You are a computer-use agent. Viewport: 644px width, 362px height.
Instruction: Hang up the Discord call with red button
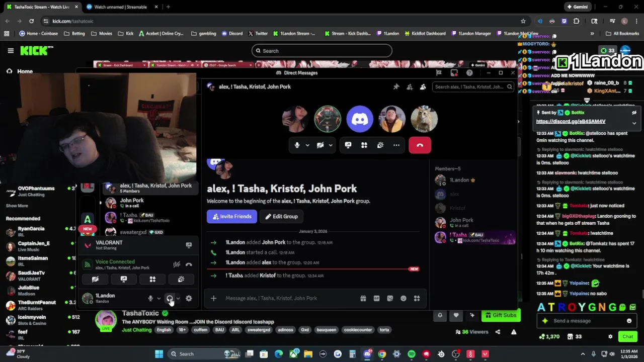(x=420, y=145)
